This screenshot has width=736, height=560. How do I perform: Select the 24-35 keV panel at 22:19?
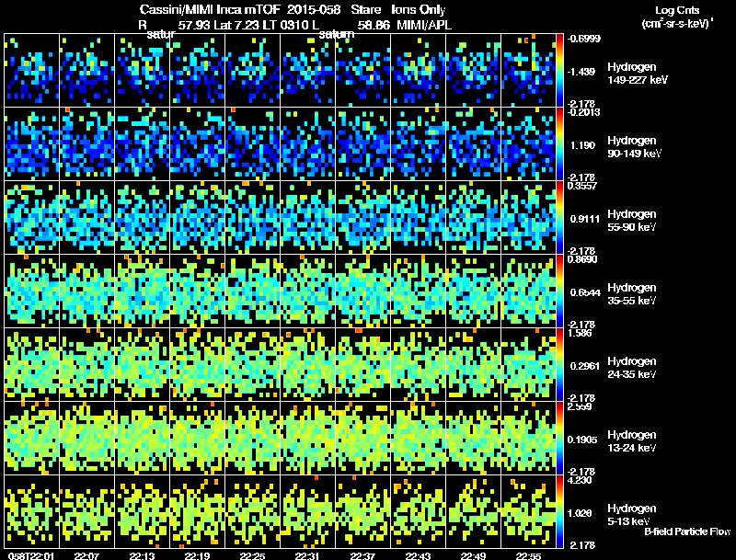(197, 365)
